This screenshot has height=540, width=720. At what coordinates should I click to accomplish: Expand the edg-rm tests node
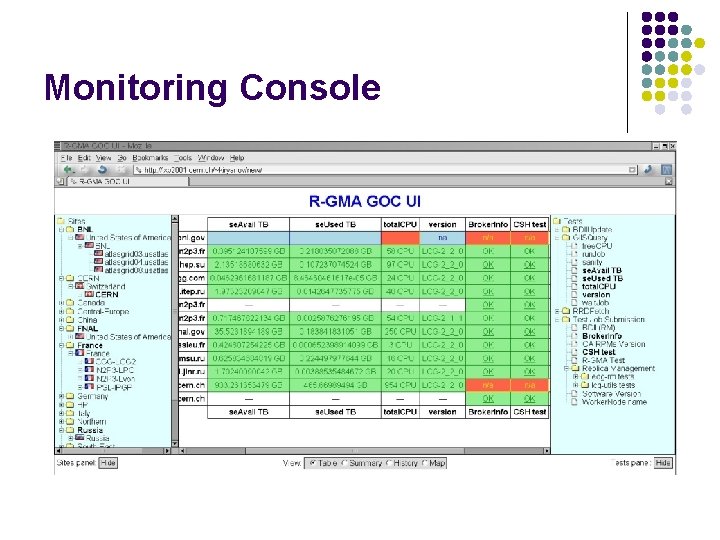(x=576, y=377)
